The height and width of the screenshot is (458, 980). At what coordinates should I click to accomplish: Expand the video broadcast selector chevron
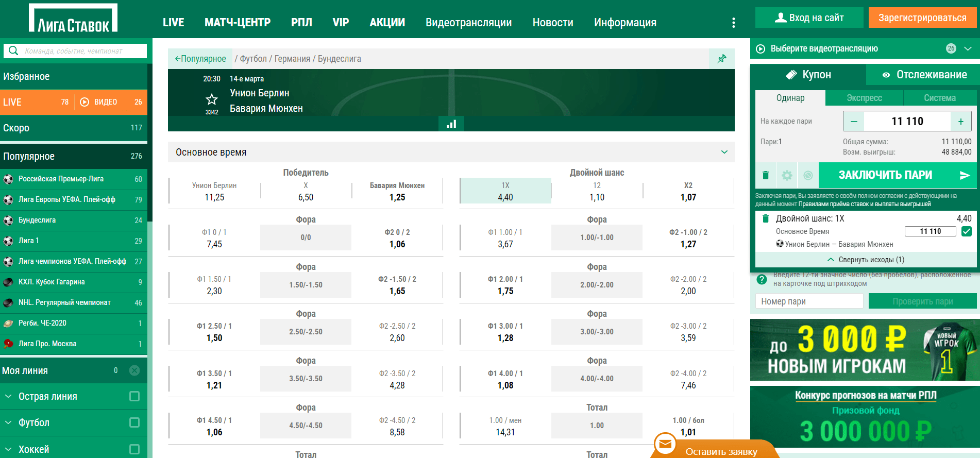click(968, 48)
